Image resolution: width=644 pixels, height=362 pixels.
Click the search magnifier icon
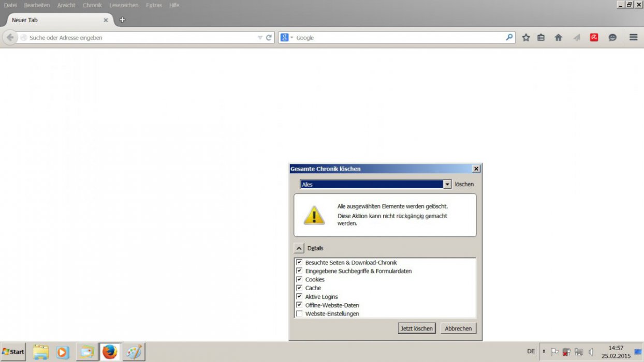pyautogui.click(x=509, y=38)
